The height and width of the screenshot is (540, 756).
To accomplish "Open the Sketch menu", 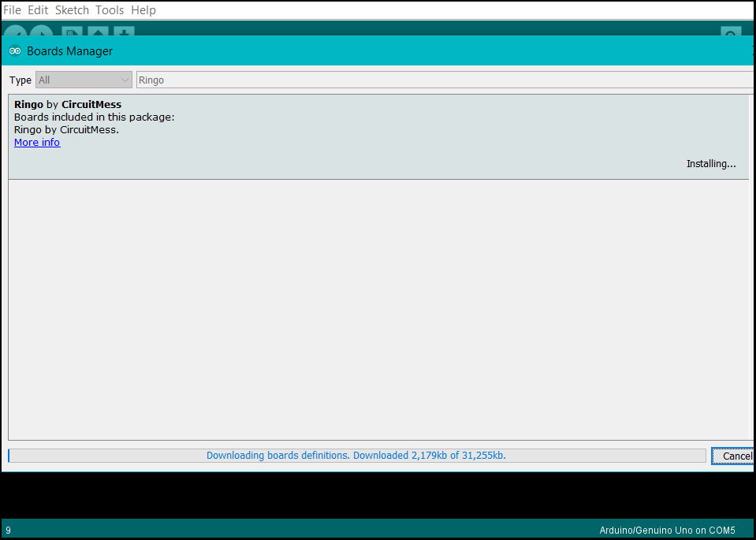I will [x=72, y=10].
